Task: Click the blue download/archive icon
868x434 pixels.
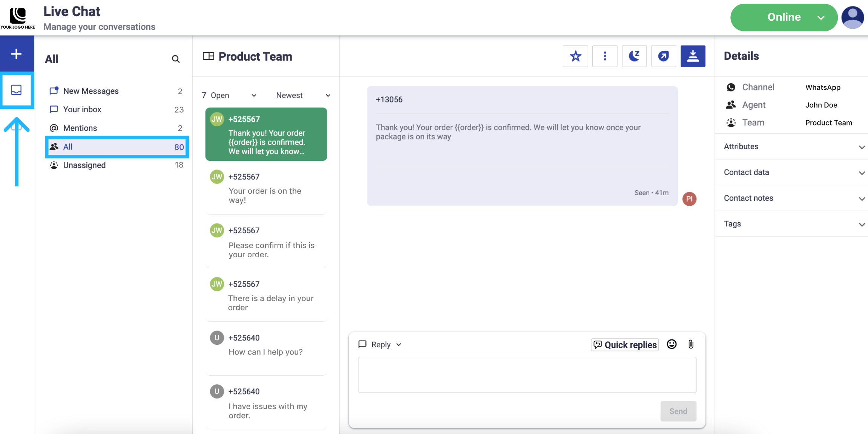Action: [693, 56]
